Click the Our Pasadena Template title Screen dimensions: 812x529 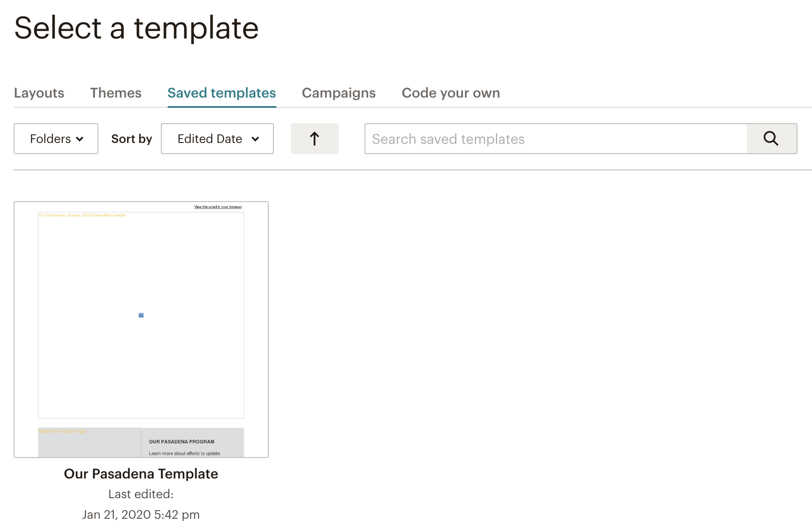[x=141, y=474]
